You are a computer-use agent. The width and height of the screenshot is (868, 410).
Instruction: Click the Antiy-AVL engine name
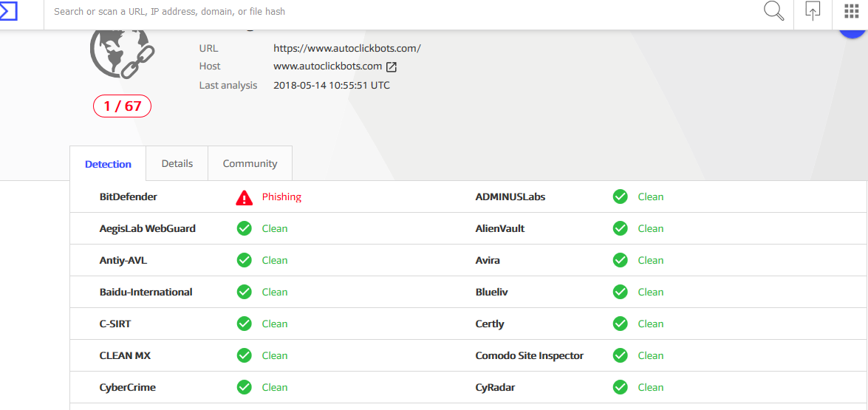pos(123,260)
